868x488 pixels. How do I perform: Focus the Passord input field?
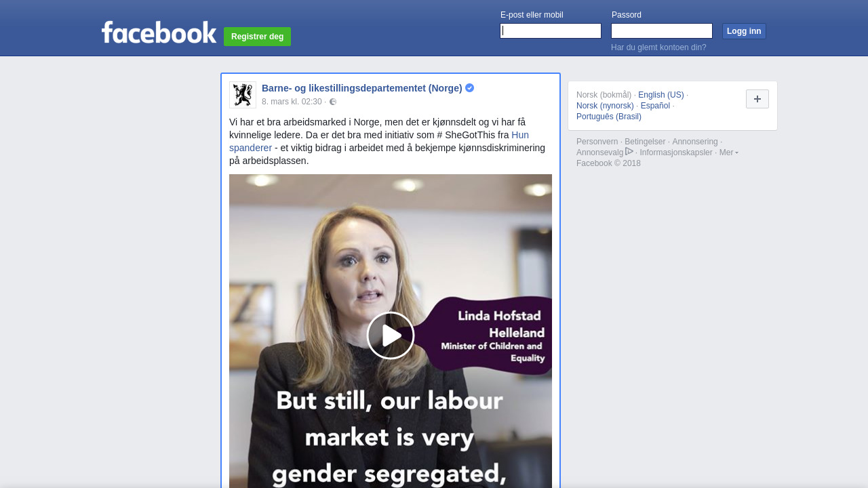(x=662, y=31)
